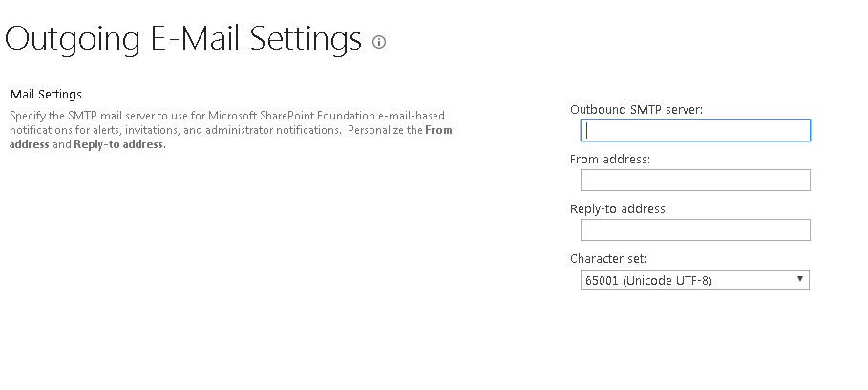Click the word Settings in the page title
868x390 pixels.
306,40
